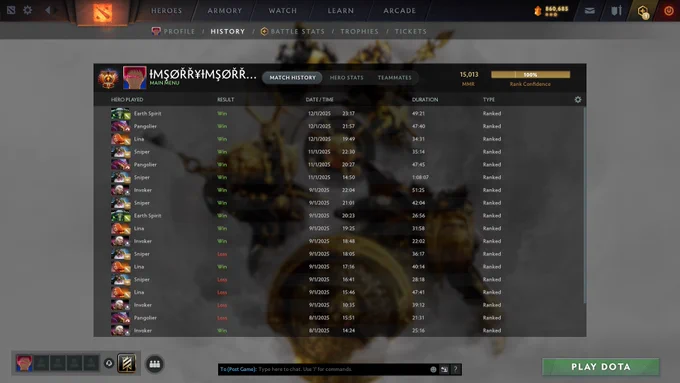Click the red power quit icon
This screenshot has width=680, height=383.
pos(669,11)
